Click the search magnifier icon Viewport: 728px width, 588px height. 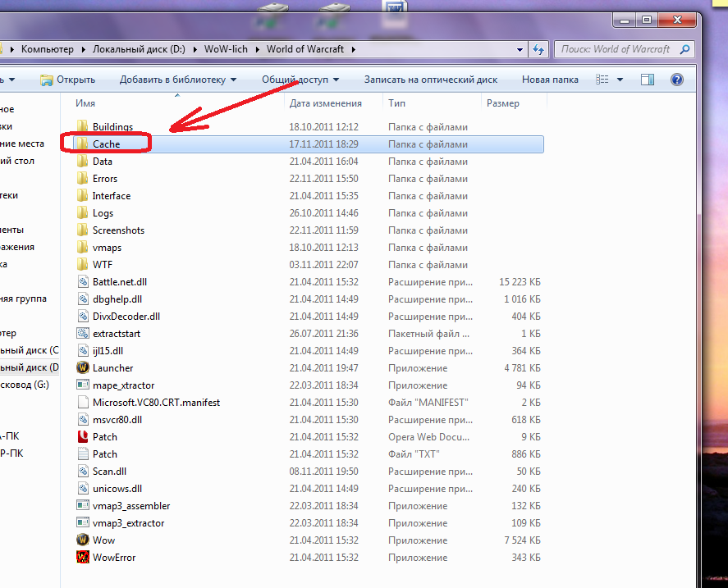pyautogui.click(x=685, y=49)
